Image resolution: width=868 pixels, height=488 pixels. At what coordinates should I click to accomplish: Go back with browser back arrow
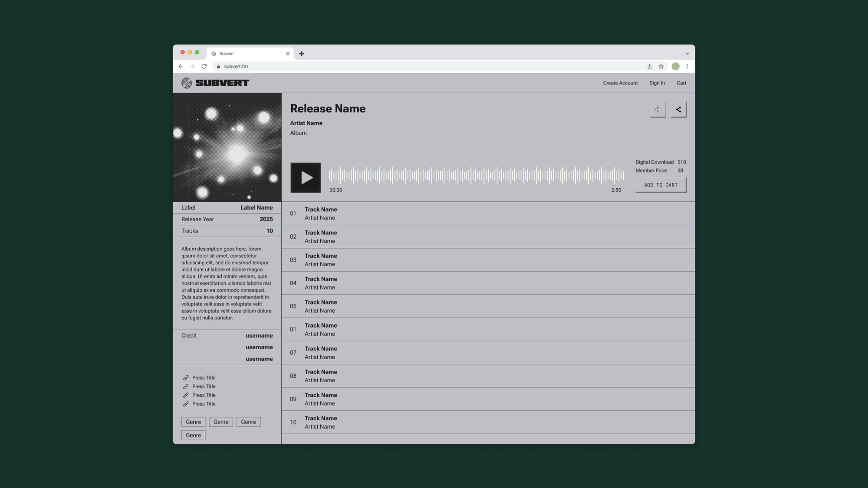(x=181, y=66)
